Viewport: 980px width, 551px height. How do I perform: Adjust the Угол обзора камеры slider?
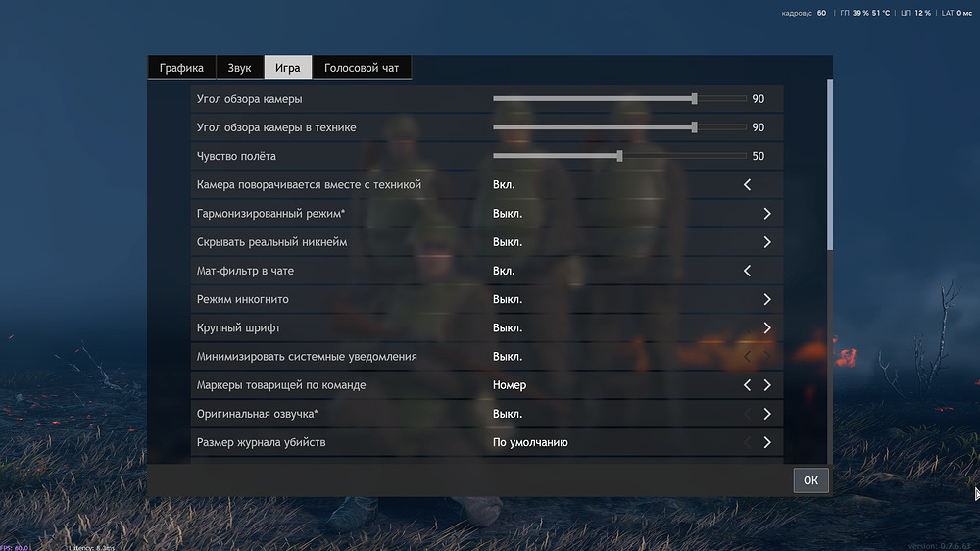pos(619,99)
